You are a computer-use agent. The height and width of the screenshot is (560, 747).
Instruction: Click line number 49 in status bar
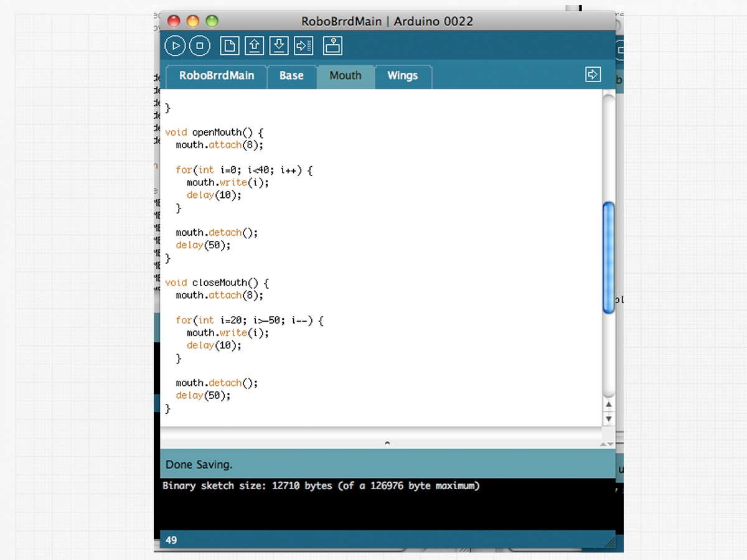(171, 540)
